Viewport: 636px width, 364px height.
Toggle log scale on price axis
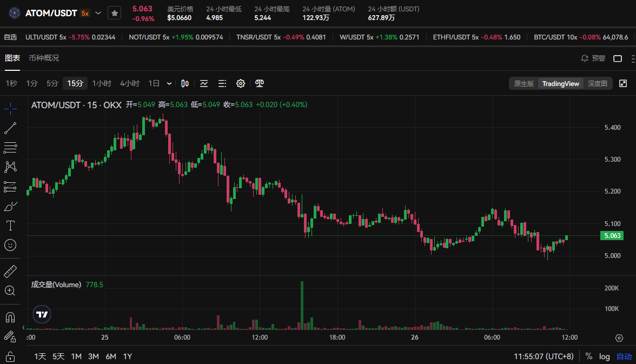604,356
